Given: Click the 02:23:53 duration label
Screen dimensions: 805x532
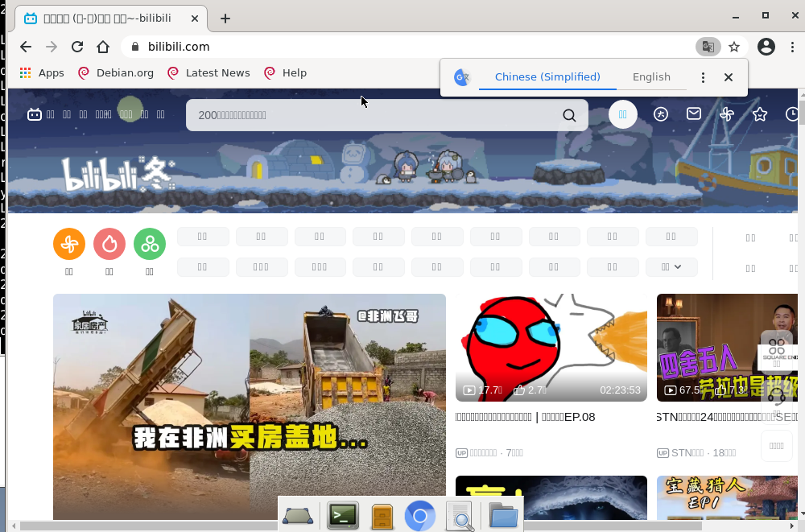Looking at the screenshot, I should 620,390.
